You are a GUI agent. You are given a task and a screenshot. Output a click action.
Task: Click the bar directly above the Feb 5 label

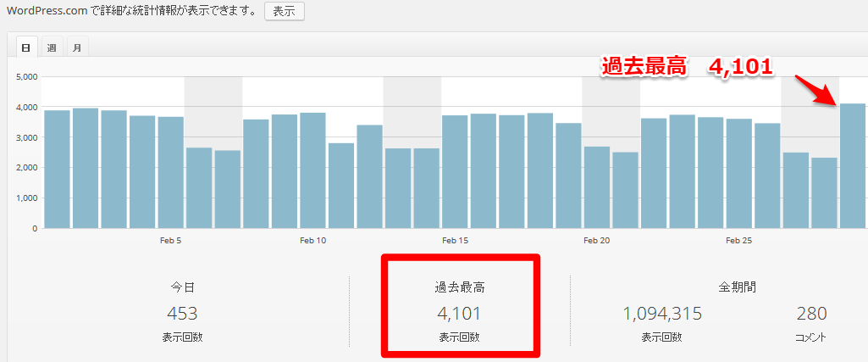[170, 173]
